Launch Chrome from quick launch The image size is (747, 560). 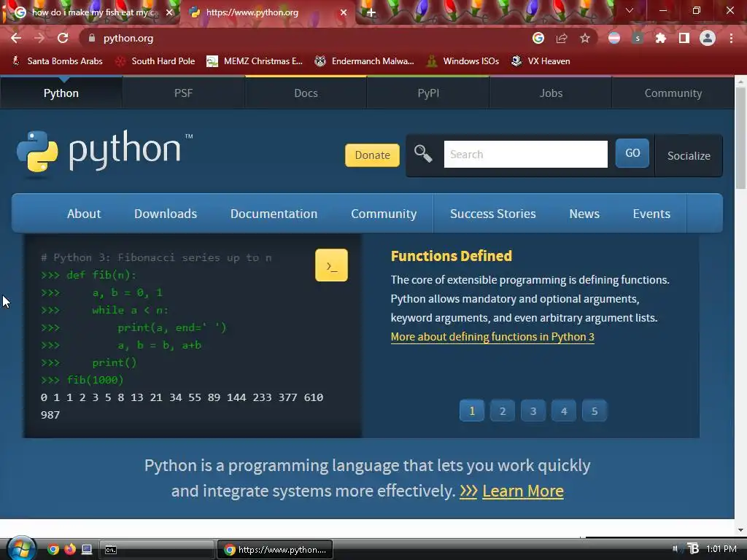[53, 550]
